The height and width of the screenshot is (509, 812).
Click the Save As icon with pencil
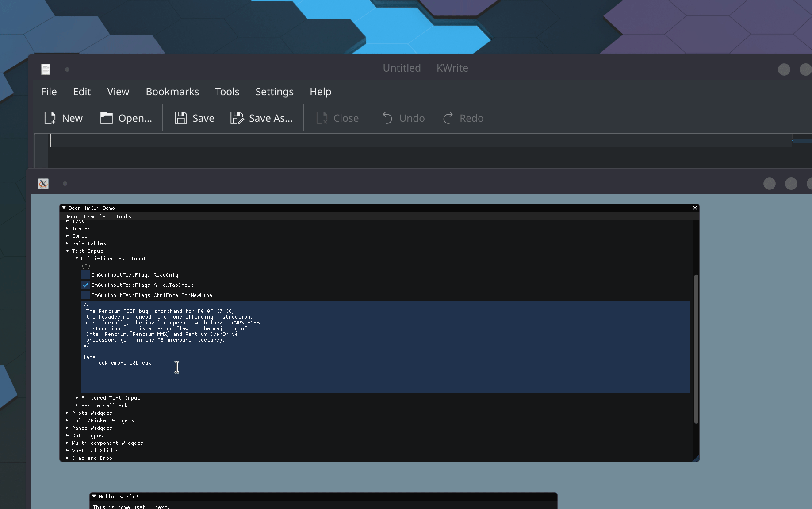point(237,118)
